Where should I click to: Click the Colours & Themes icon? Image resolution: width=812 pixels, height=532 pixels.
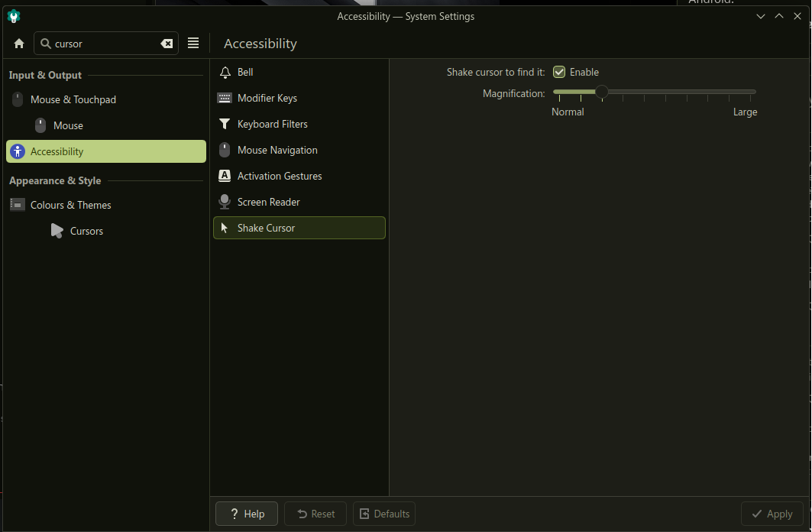pos(18,205)
